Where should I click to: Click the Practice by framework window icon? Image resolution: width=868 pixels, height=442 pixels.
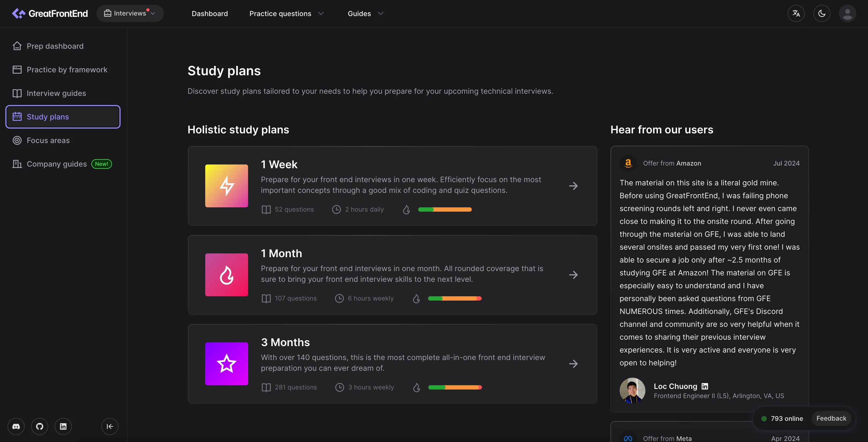coord(17,70)
